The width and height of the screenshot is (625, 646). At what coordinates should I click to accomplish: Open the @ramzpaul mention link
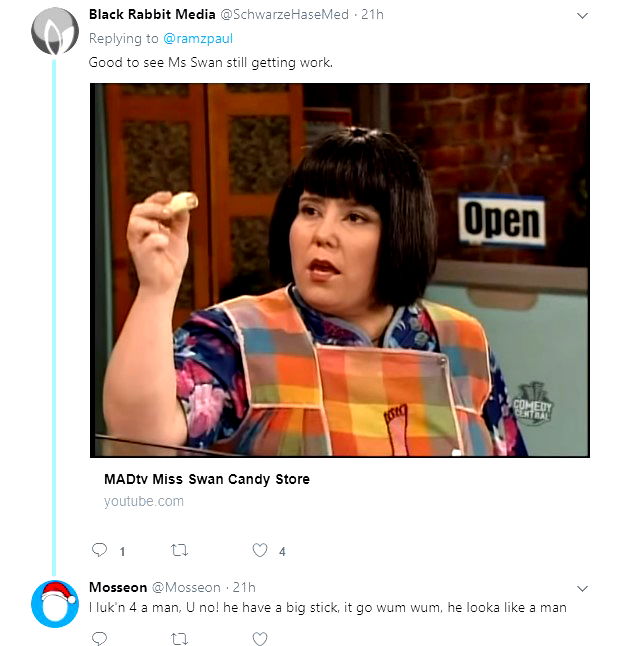coord(198,39)
